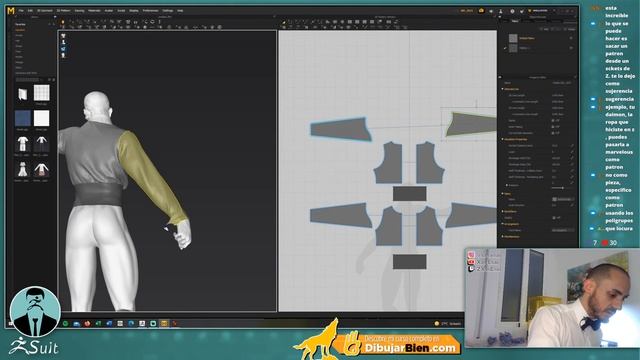The image size is (640, 360).
Task: Open the Preferences menu
Action: coord(150,11)
